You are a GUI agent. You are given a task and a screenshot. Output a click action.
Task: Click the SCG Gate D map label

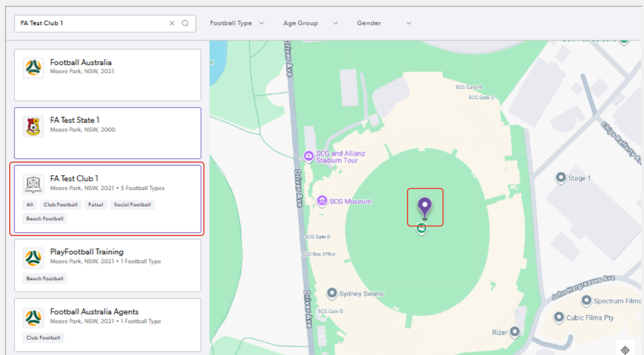click(330, 311)
